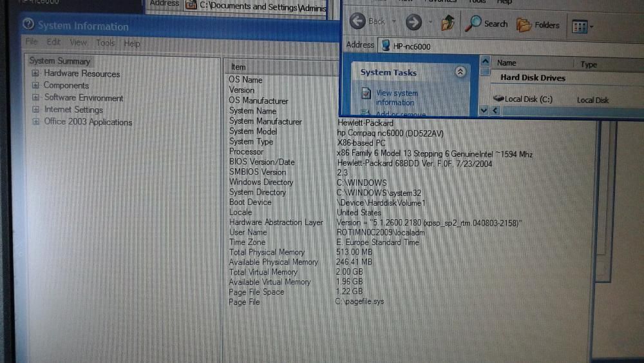The image size is (644, 363).
Task: Expand Office 2003 Applications node
Action: 36,121
